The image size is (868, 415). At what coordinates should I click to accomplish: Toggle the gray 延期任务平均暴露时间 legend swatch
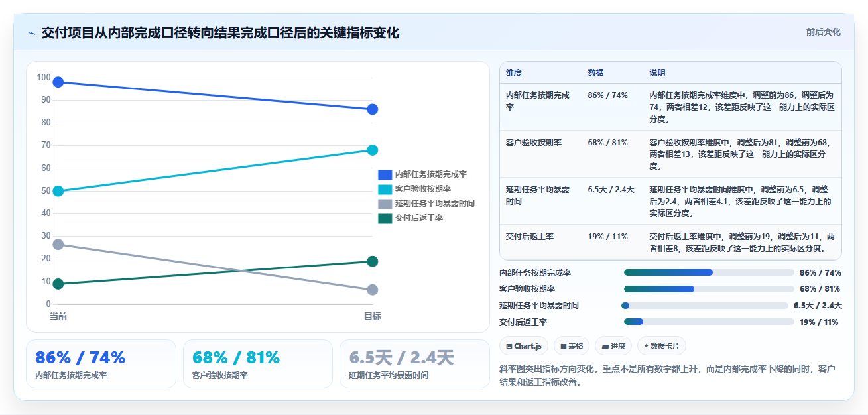(x=385, y=204)
